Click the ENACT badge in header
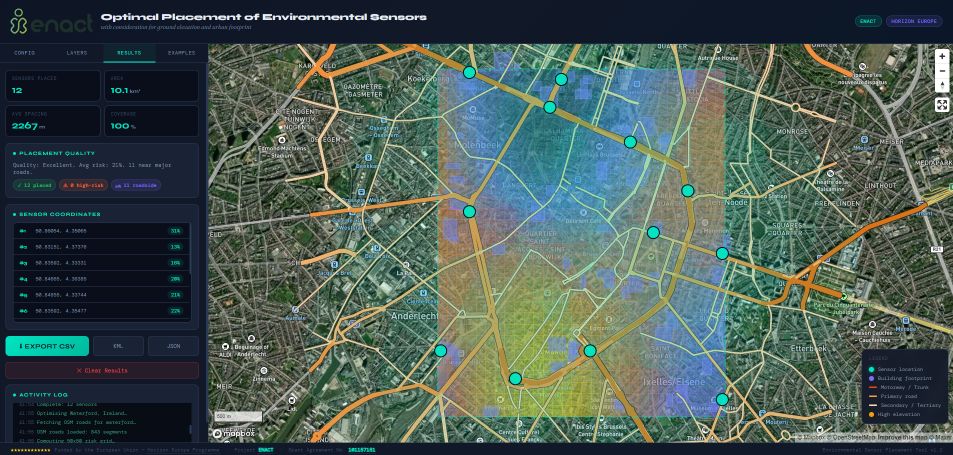Viewport: 953px width, 455px height. pos(868,21)
